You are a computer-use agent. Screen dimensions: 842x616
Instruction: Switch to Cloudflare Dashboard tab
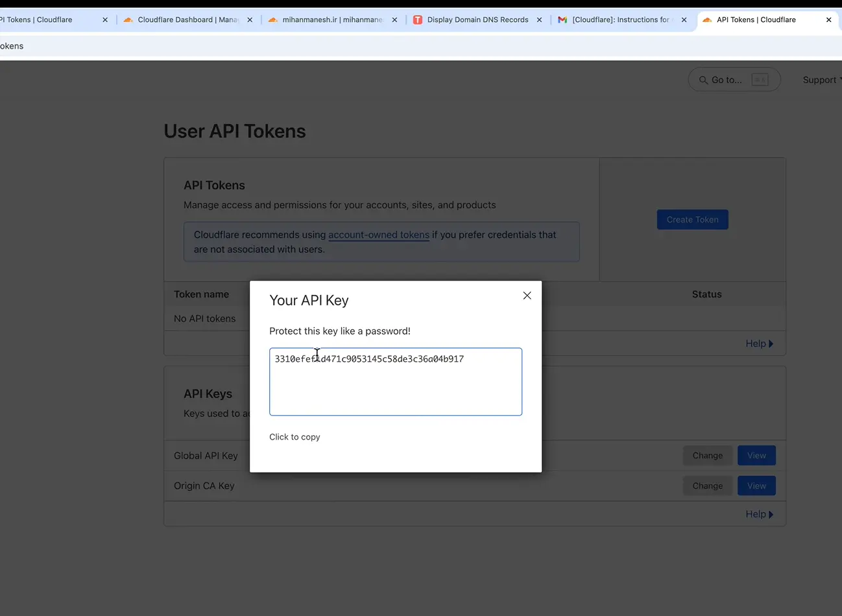pyautogui.click(x=188, y=20)
